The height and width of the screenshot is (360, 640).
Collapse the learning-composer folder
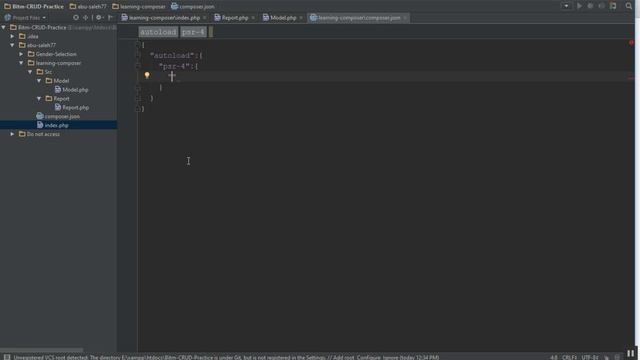pyautogui.click(x=21, y=63)
